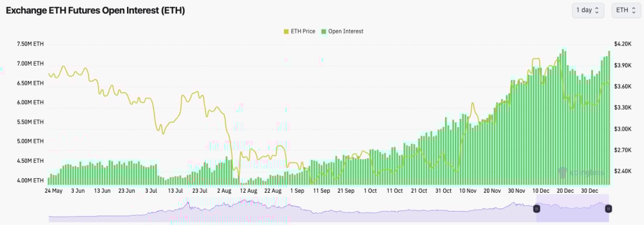Click the Open Interest green legend swatch

pyautogui.click(x=324, y=32)
